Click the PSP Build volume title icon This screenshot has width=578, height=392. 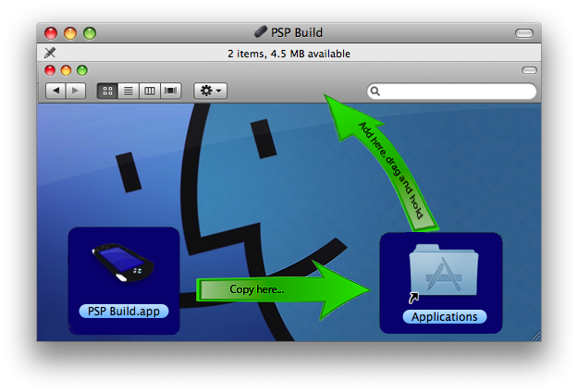click(x=261, y=32)
